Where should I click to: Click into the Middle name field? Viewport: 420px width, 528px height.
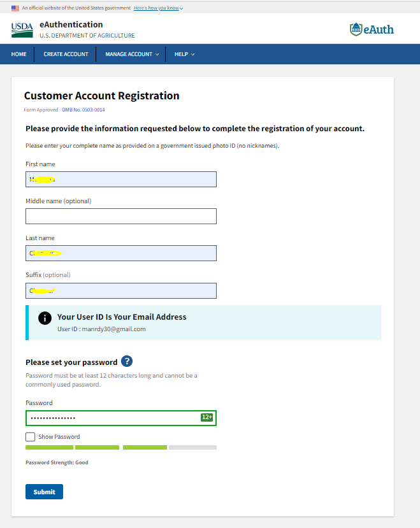point(121,217)
